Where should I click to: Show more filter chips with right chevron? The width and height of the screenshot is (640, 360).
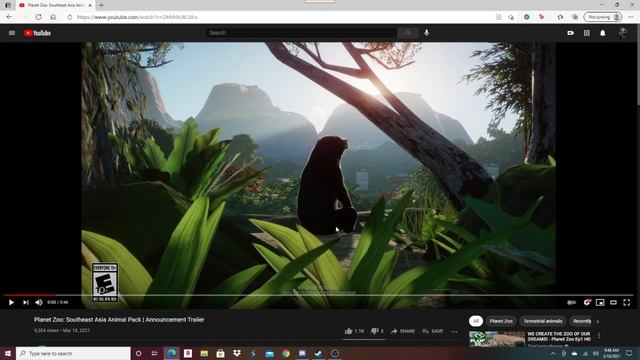tap(598, 322)
